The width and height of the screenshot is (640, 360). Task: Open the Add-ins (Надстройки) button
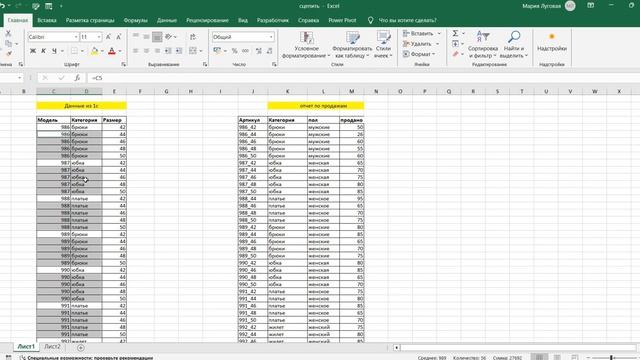click(x=552, y=42)
